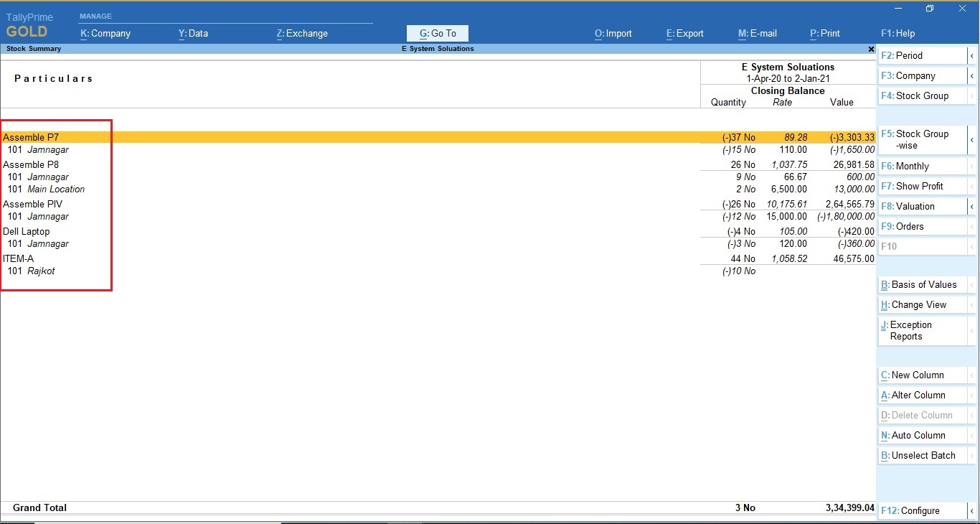Toggle Unselect Batch option
This screenshot has height=524, width=980.
pos(922,456)
